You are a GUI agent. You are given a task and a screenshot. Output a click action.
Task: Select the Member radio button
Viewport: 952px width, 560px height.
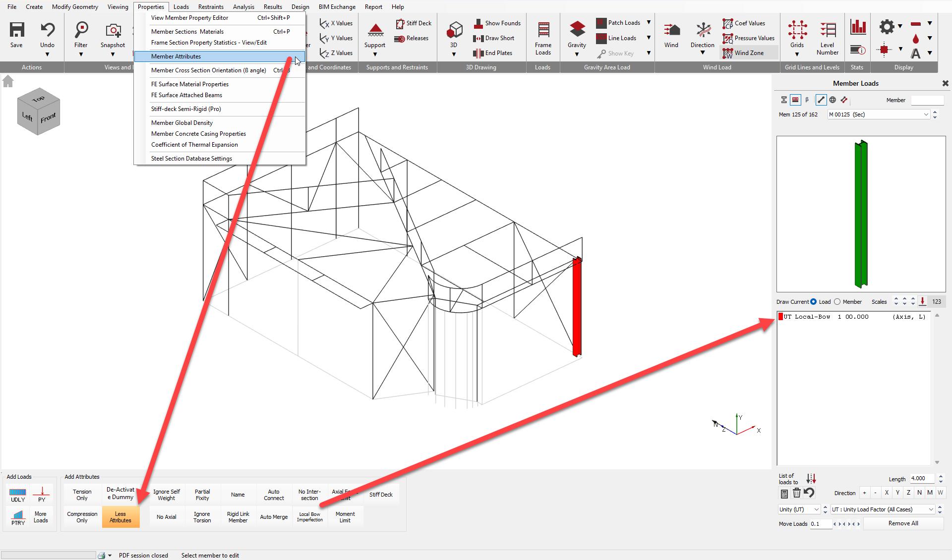tap(837, 302)
